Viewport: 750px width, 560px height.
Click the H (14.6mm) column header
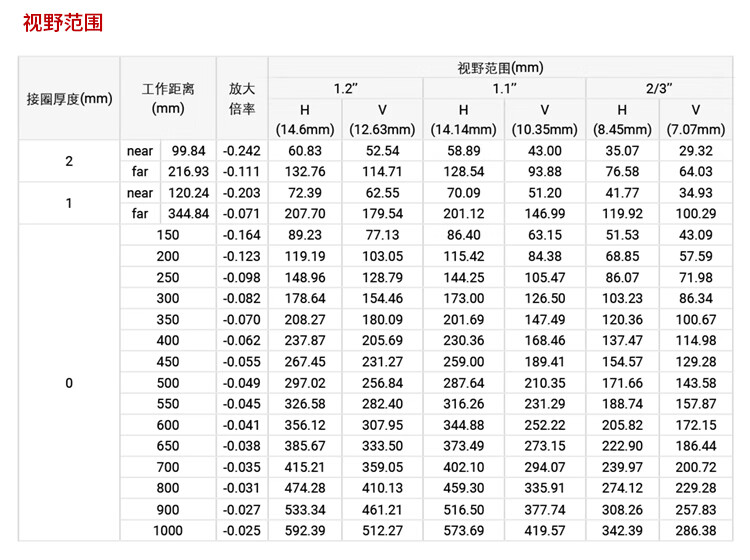pyautogui.click(x=304, y=119)
